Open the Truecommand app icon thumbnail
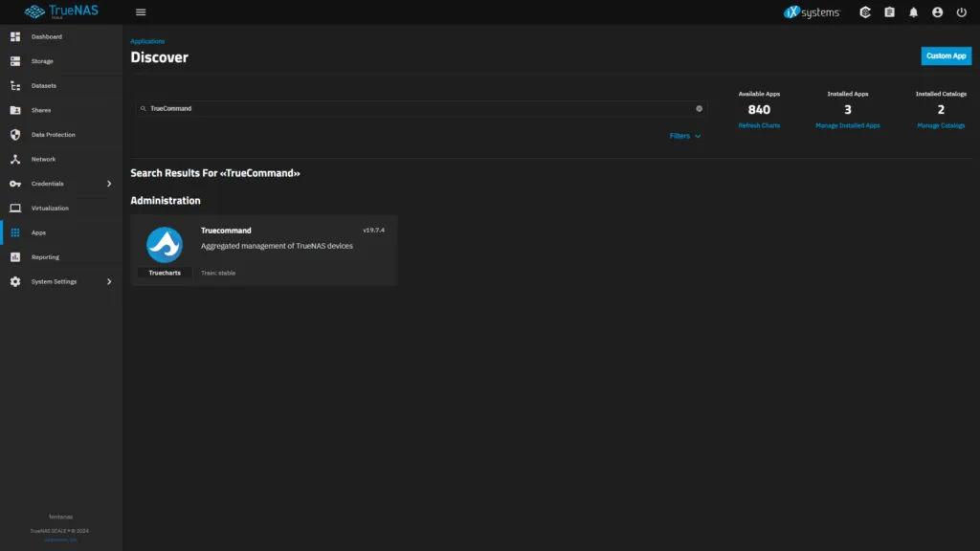 [164, 244]
